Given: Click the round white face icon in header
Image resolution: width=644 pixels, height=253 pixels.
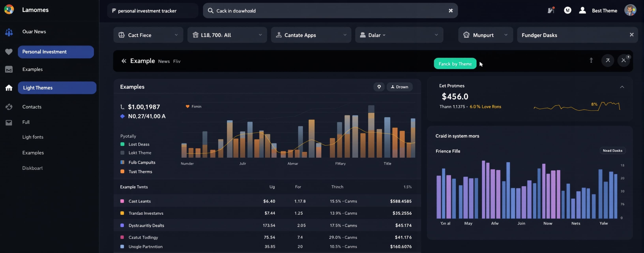Looking at the screenshot, I should [567, 10].
